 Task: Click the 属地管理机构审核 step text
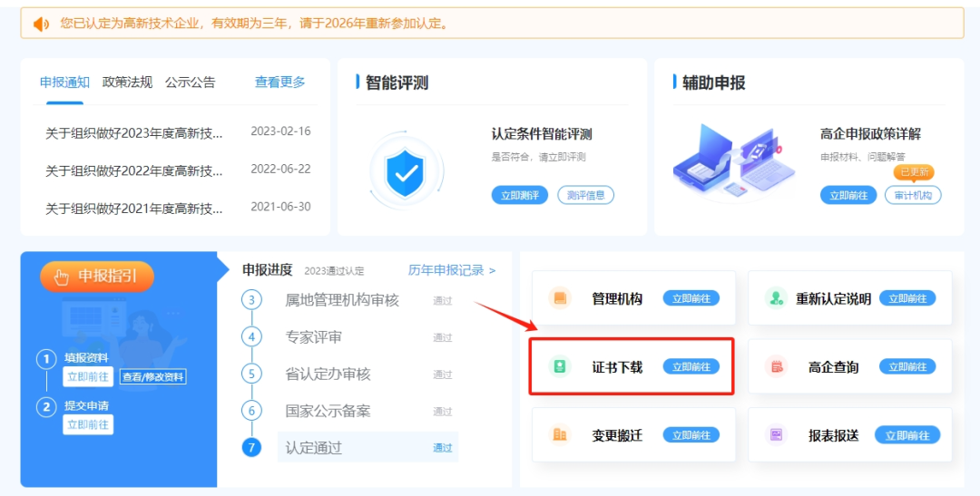click(342, 300)
